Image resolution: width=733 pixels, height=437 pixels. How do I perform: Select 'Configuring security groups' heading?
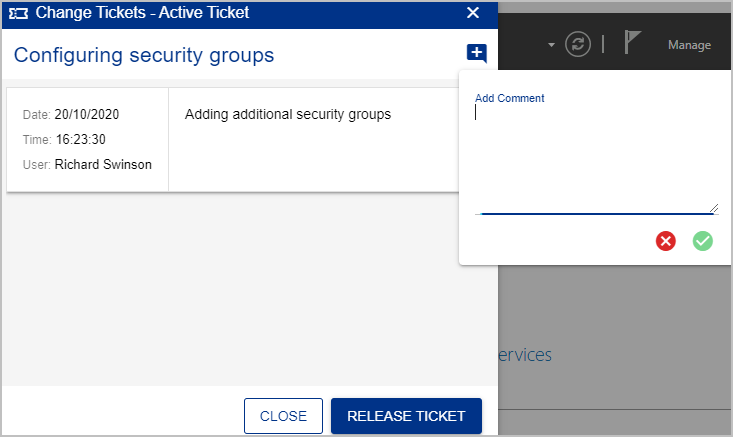point(144,55)
